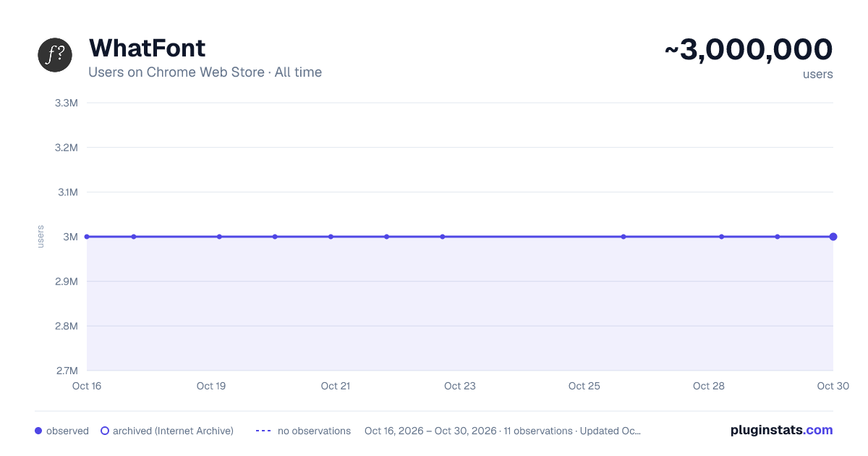Click the archived hollow circle legend marker
This screenshot has height=456, width=868.
point(105,431)
